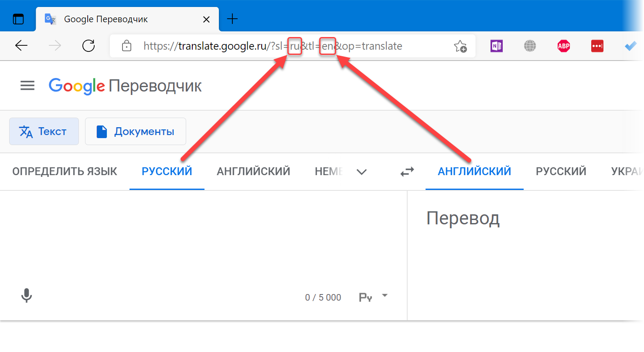The width and height of the screenshot is (644, 352).
Task: Toggle the Ру input tool keyboard
Action: 365,298
